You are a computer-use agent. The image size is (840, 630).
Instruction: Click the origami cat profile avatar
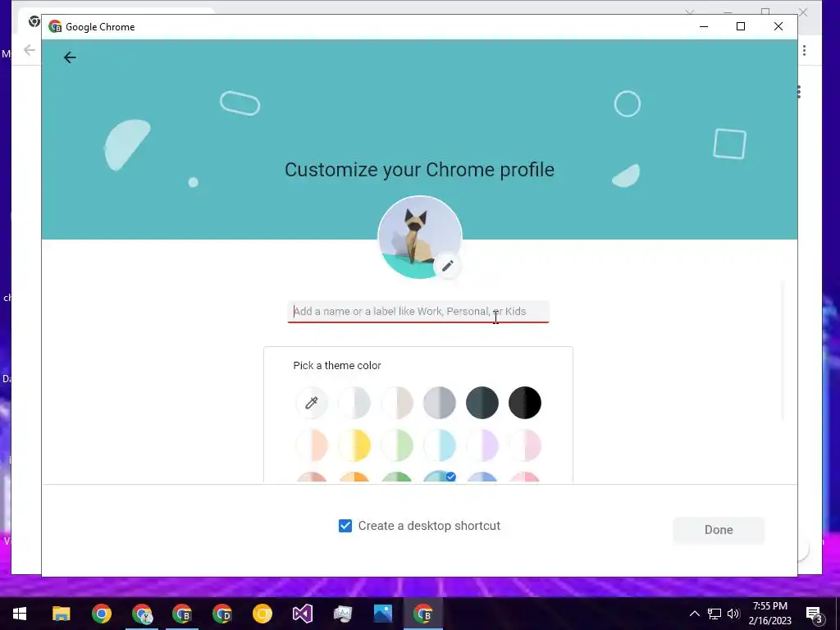[419, 237]
